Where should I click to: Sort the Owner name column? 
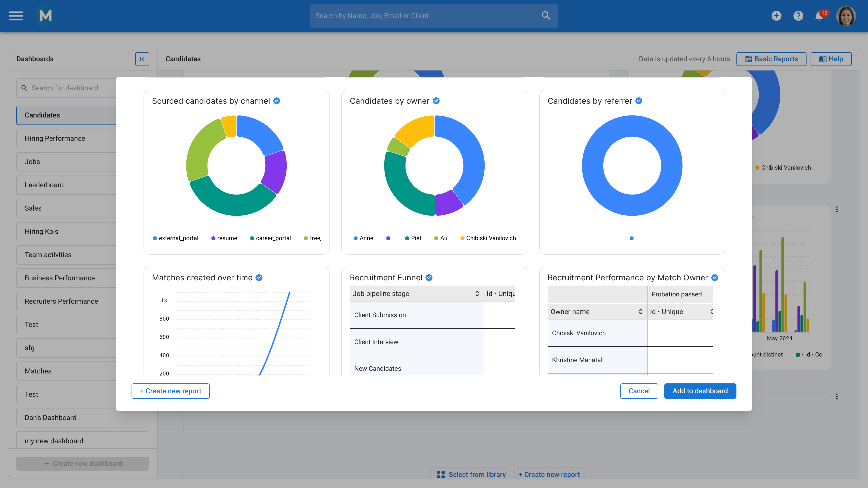pos(640,312)
